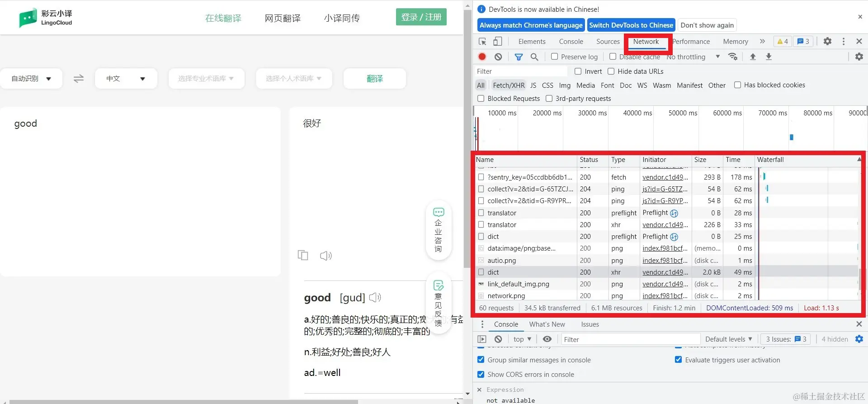Toggle the network filter funnel icon
This screenshot has width=868, height=404.
(x=519, y=57)
